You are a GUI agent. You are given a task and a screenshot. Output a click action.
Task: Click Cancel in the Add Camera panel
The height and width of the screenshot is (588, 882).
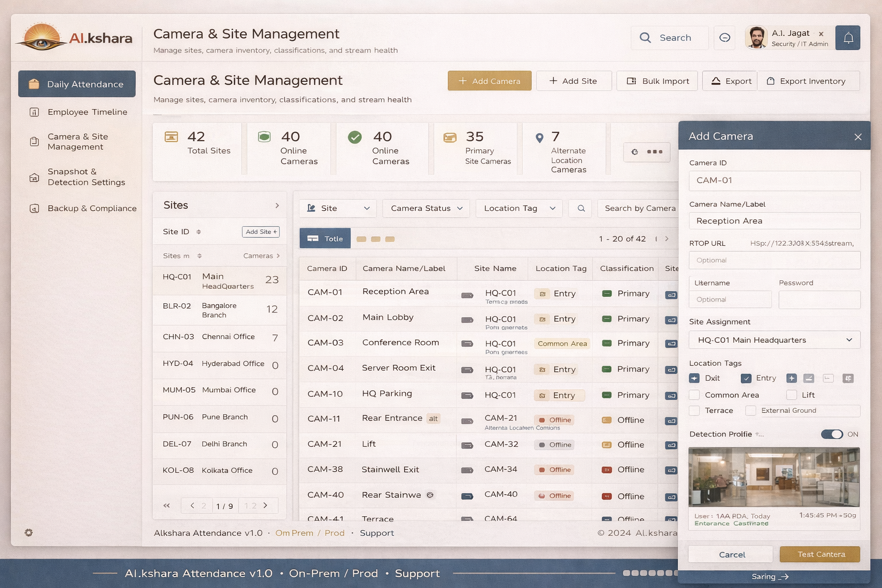point(731,555)
